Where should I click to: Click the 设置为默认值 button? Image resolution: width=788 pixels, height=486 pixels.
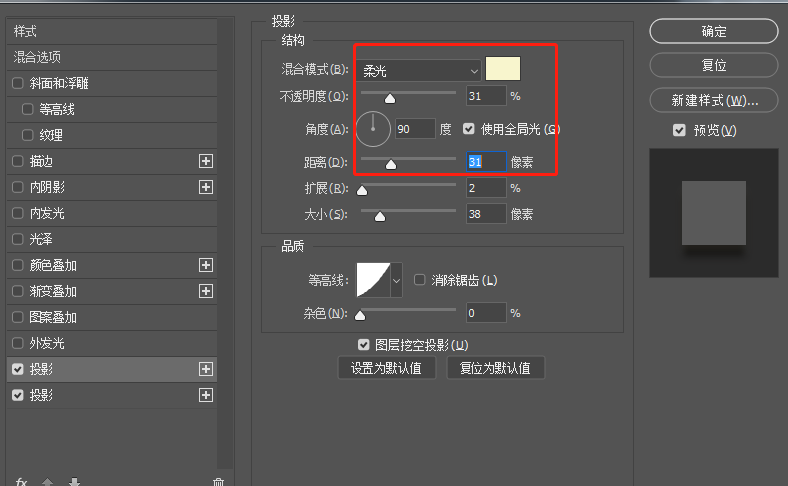coord(386,368)
